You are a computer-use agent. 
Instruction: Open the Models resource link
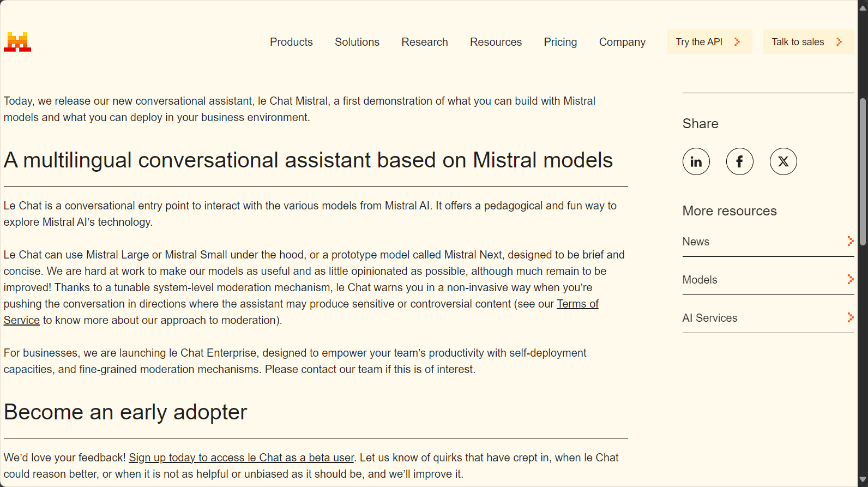[x=768, y=280]
